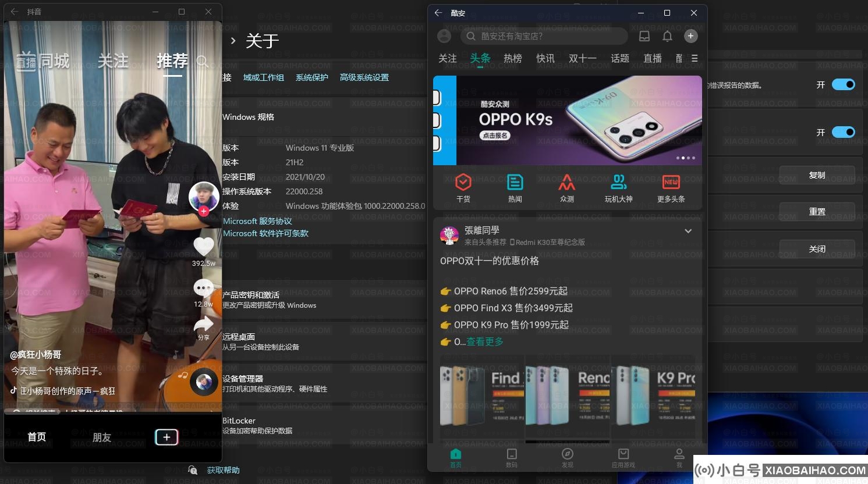The height and width of the screenshot is (484, 868).
Task: Open Douyin 首页 bottom tab
Action: [x=37, y=437]
